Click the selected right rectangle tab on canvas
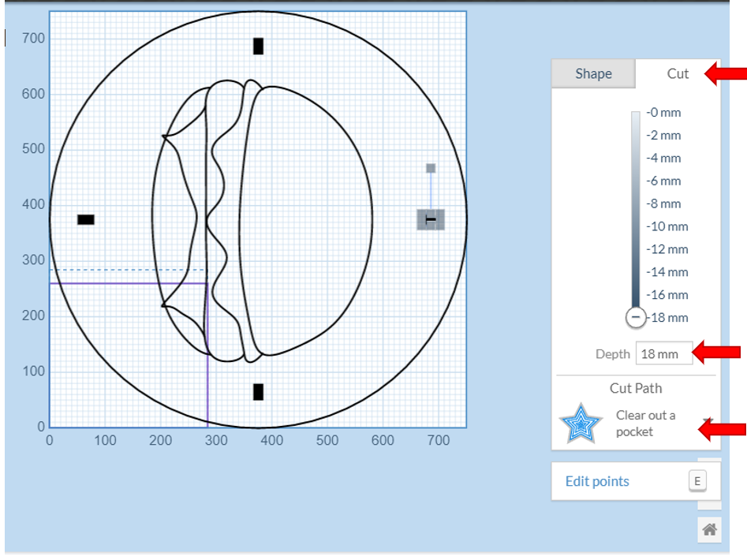747x560 pixels. 431,219
